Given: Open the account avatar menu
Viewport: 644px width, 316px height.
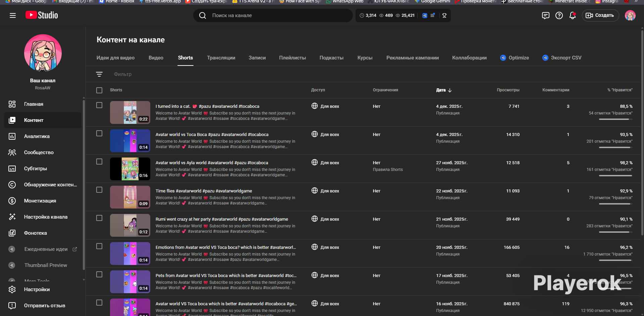Looking at the screenshot, I should 630,15.
